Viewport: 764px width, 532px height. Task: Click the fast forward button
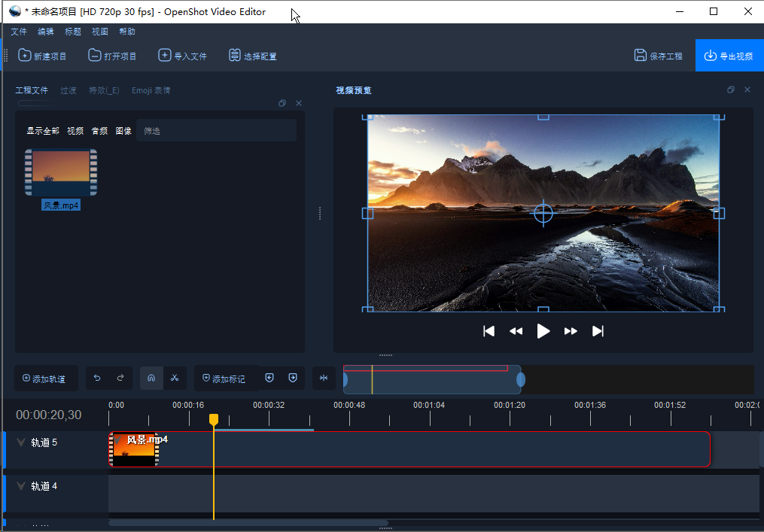[571, 331]
